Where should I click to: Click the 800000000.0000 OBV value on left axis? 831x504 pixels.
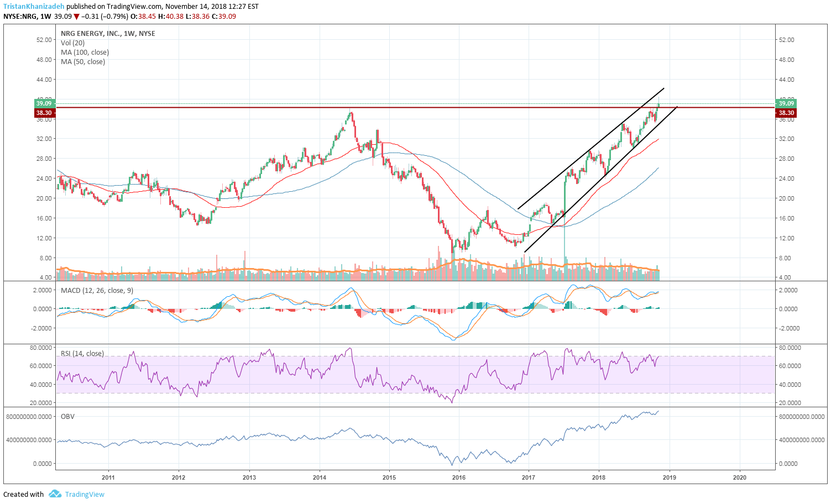(x=29, y=417)
